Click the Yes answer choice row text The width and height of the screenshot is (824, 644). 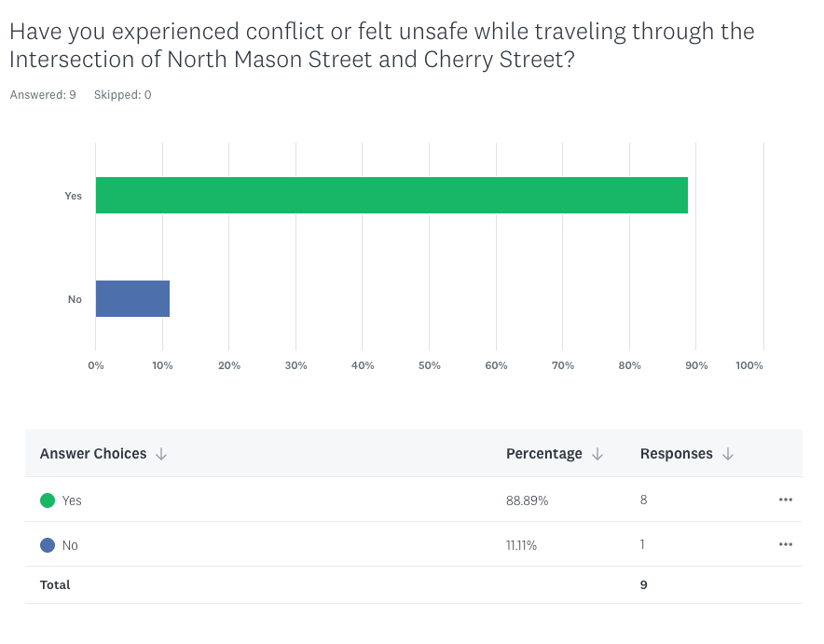tap(72, 500)
